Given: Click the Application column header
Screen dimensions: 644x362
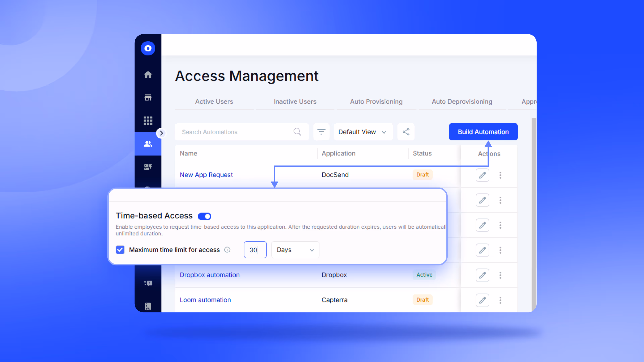Looking at the screenshot, I should click(338, 153).
